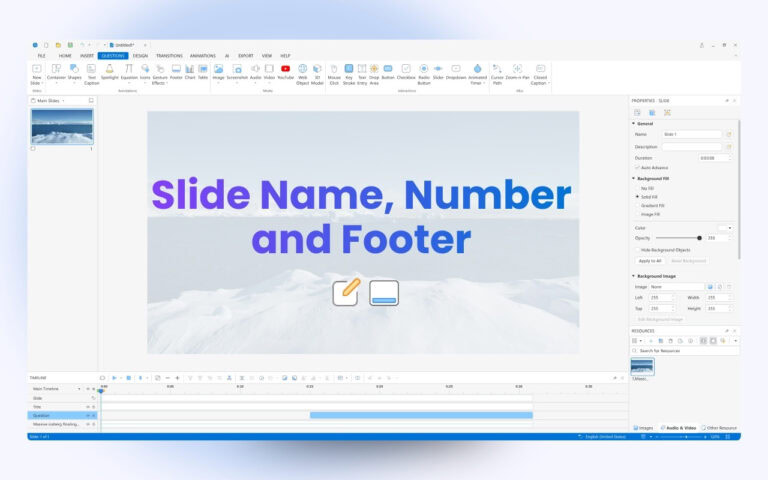Add an Animated Timer
The width and height of the screenshot is (768, 480).
(x=478, y=74)
